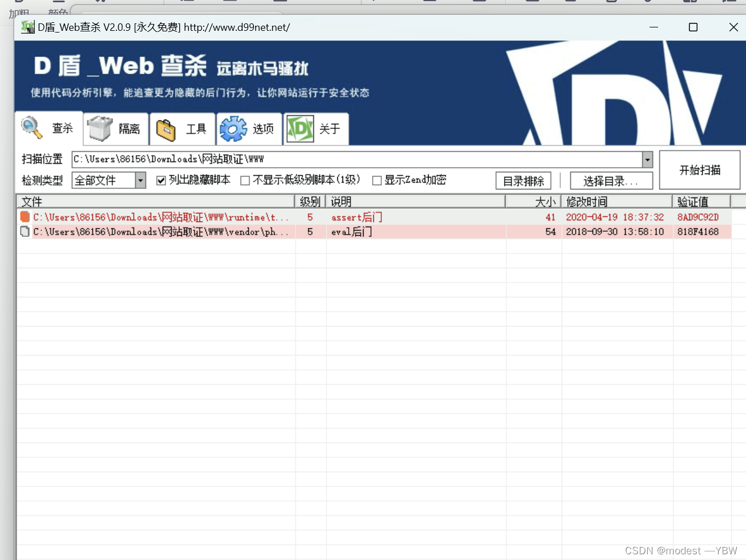Click into the 扫描位置 path field
The height and width of the screenshot is (560, 746).
pos(357,159)
